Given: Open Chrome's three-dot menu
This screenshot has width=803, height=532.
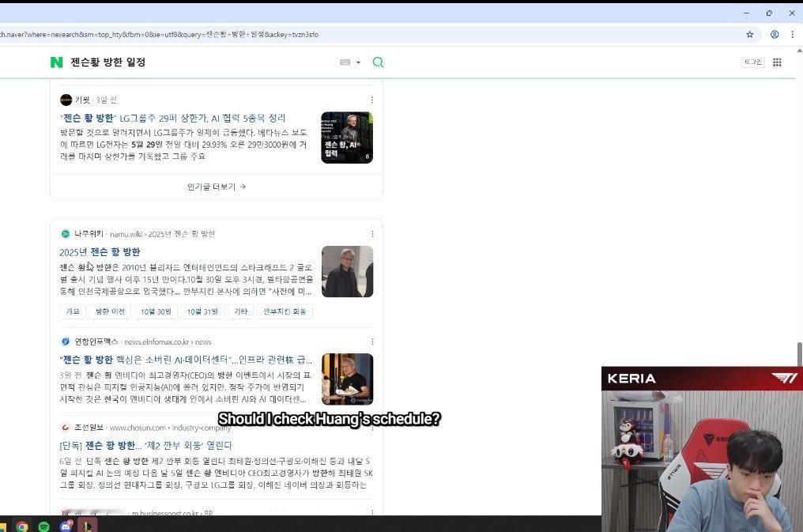Looking at the screenshot, I should (x=792, y=34).
